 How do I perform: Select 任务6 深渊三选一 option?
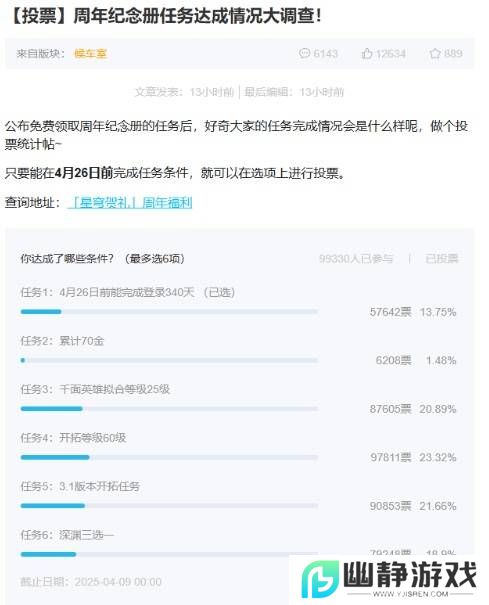[68, 535]
